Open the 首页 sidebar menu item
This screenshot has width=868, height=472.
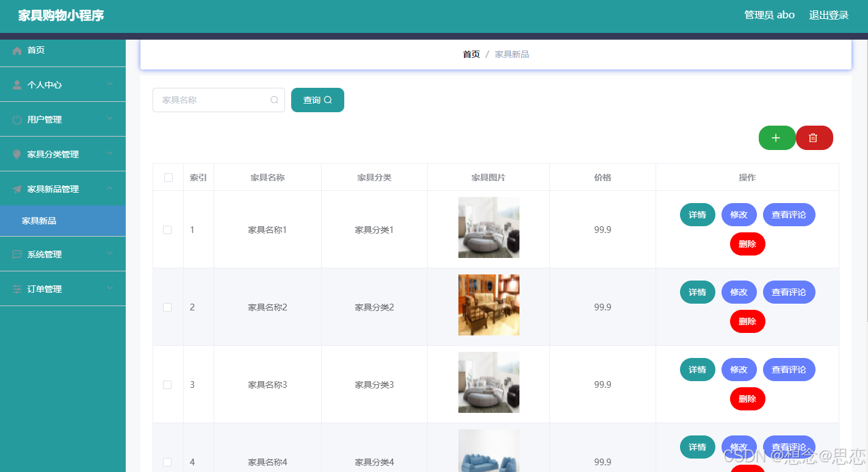63,50
